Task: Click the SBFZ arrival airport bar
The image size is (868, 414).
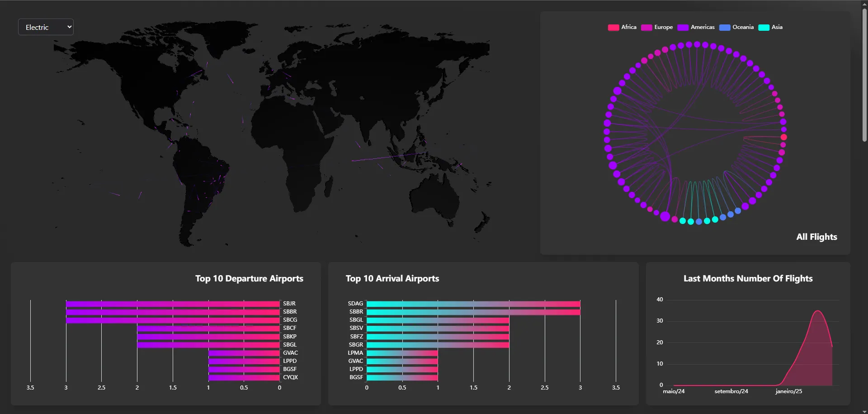Action: pyautogui.click(x=438, y=337)
